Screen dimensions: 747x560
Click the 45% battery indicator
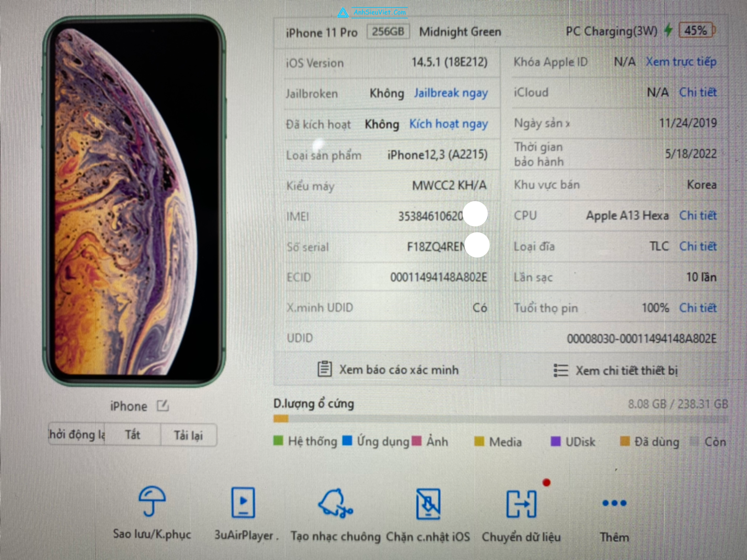coord(697,30)
